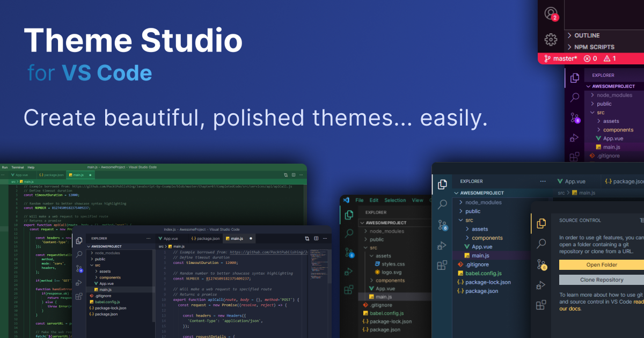The image size is (644, 338).
Task: Open Explorer icon in yellow-accent window
Action: (541, 223)
